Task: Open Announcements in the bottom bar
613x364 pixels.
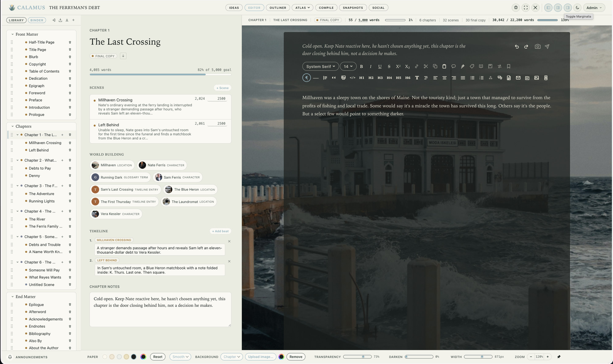Action: click(28, 357)
